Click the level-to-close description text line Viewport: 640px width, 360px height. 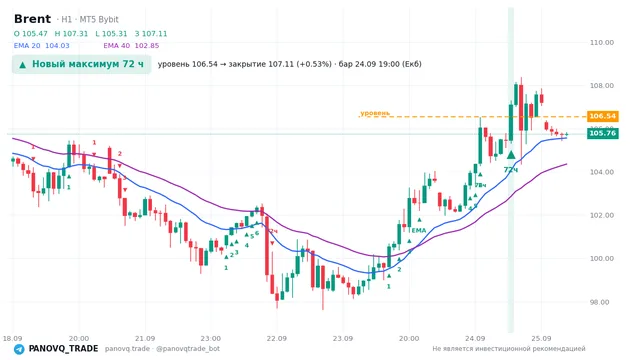(290, 64)
